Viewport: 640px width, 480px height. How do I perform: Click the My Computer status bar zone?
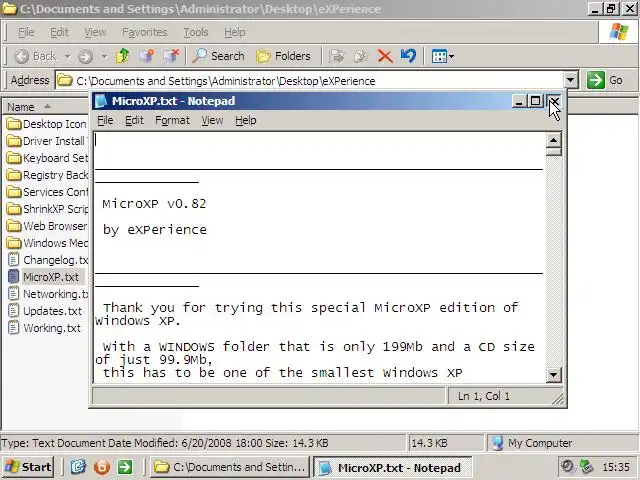[x=563, y=443]
